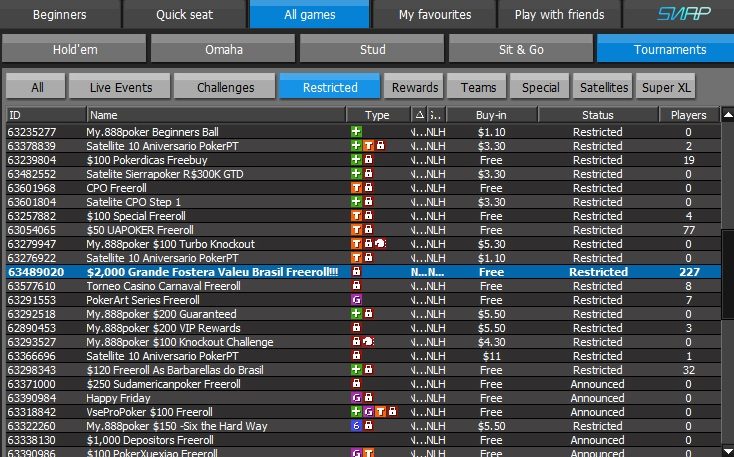The image size is (734, 457).
Task: Switch to Beginners tab
Action: click(60, 14)
